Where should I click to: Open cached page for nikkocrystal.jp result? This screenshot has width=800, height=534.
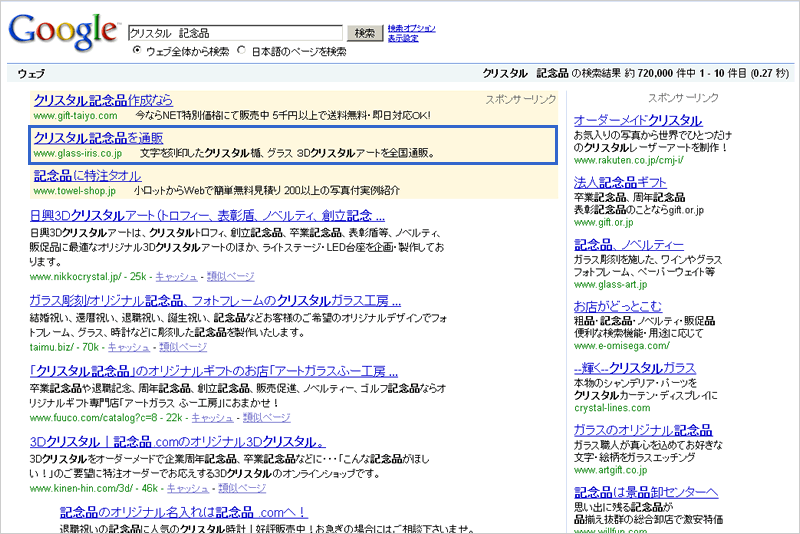point(177,276)
